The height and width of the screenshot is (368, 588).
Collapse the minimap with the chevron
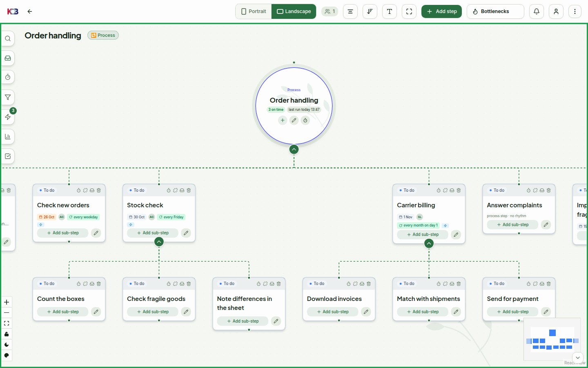[x=577, y=357]
